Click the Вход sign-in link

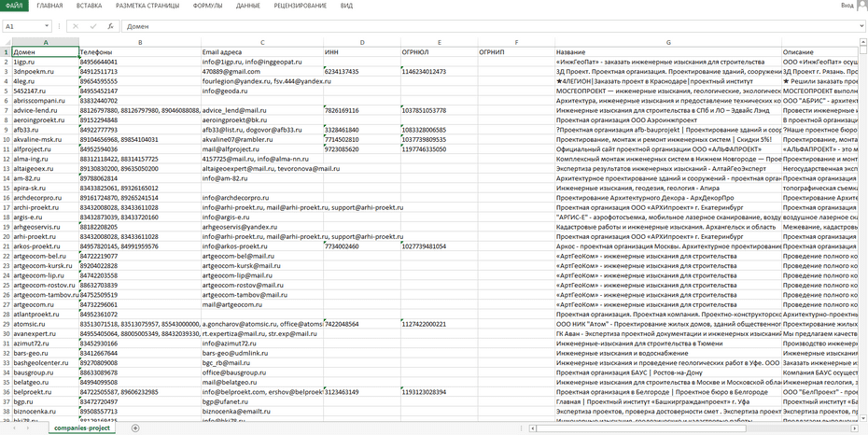point(847,6)
